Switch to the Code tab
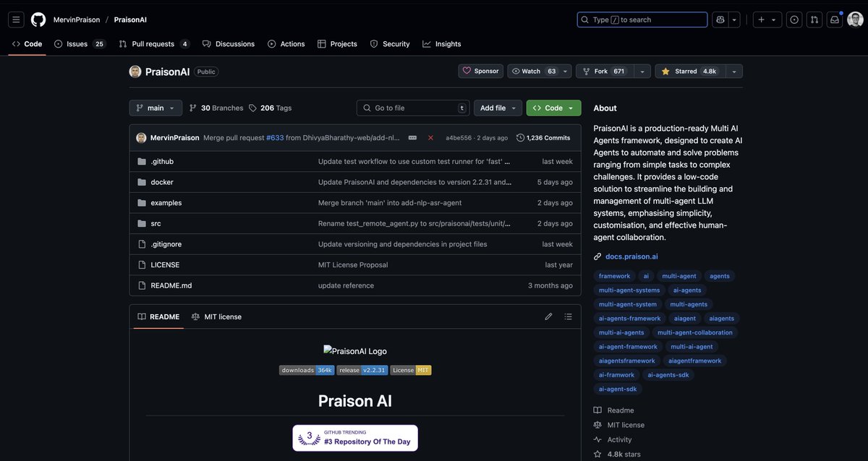 click(27, 44)
